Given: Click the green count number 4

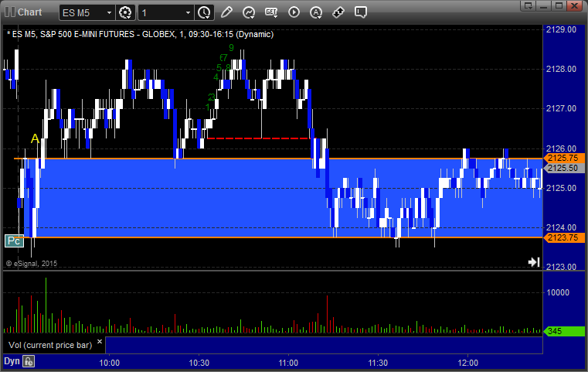Looking at the screenshot, I should (216, 77).
